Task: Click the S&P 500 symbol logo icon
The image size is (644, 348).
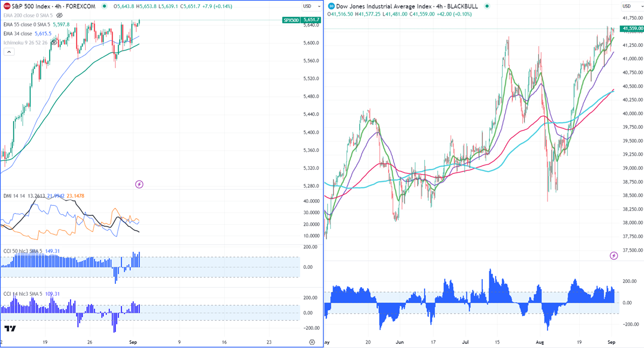Action: (6, 6)
